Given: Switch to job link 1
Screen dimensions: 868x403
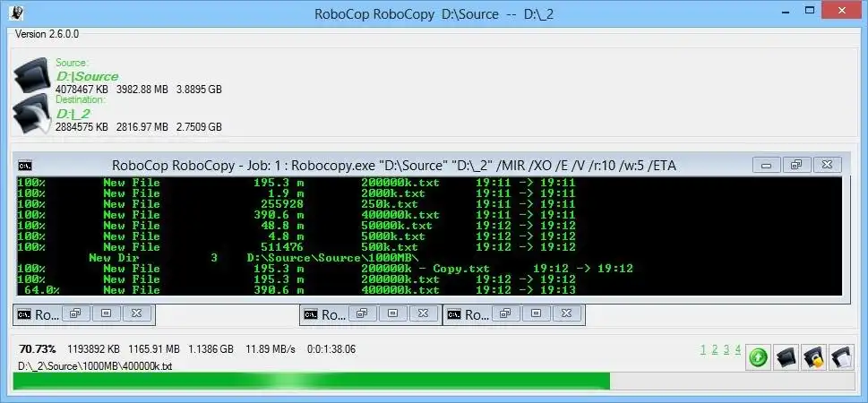Looking at the screenshot, I should click(x=703, y=349).
